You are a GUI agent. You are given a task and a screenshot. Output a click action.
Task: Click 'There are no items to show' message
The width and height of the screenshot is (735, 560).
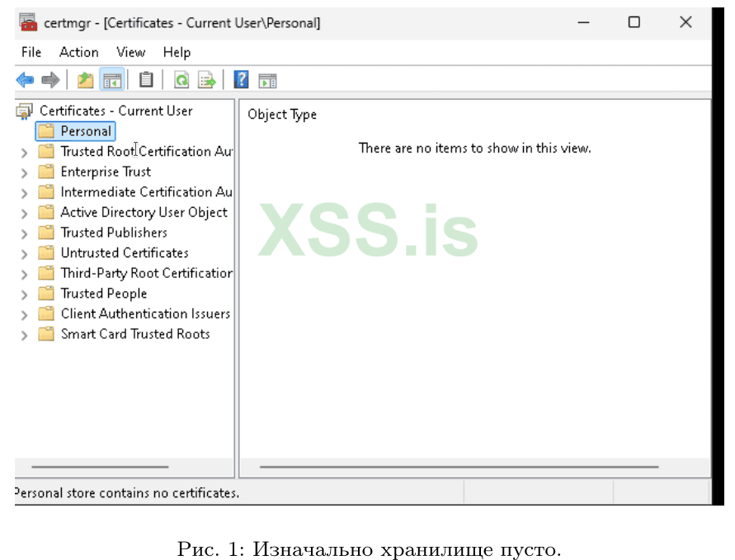(474, 148)
